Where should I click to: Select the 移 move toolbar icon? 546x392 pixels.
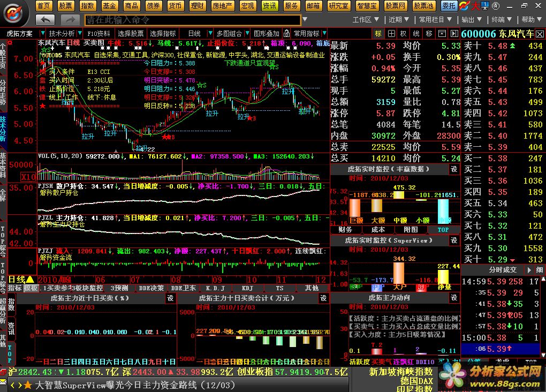pyautogui.click(x=429, y=33)
